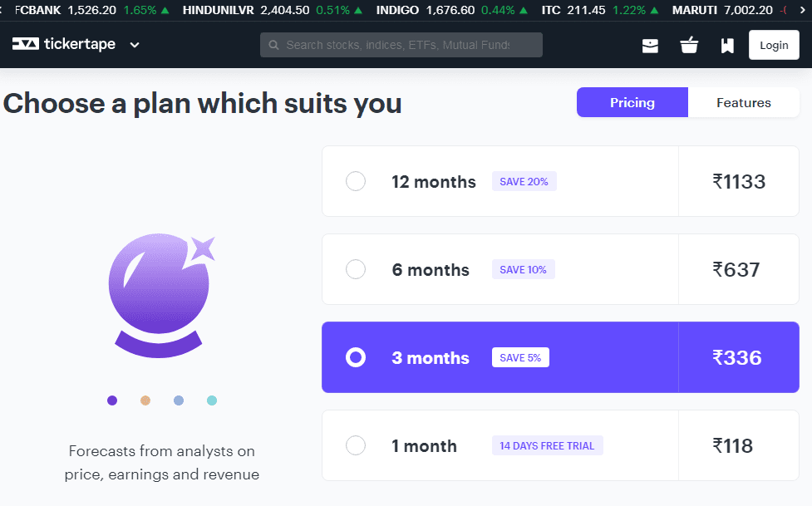The image size is (812, 506).
Task: Select the teal carousel dot
Action: (x=212, y=400)
